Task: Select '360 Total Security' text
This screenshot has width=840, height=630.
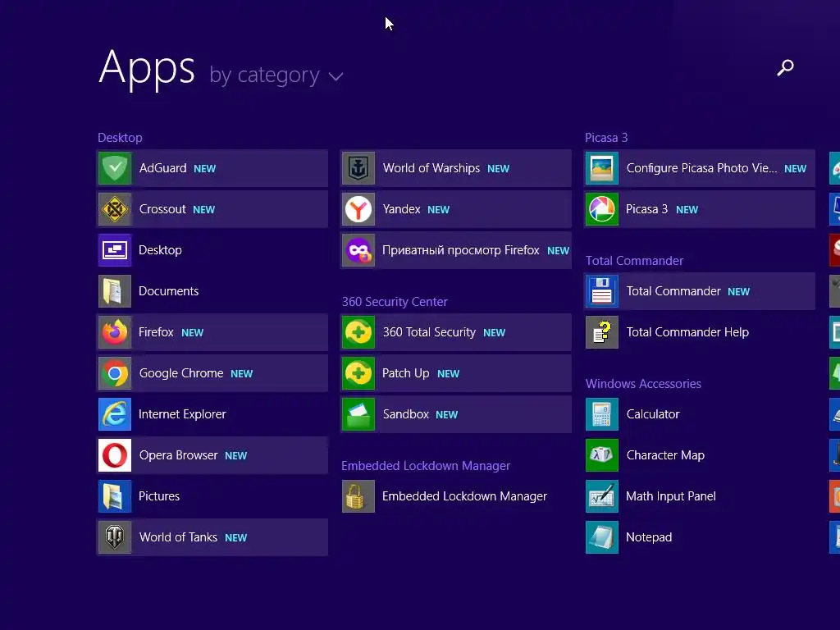Action: point(429,332)
